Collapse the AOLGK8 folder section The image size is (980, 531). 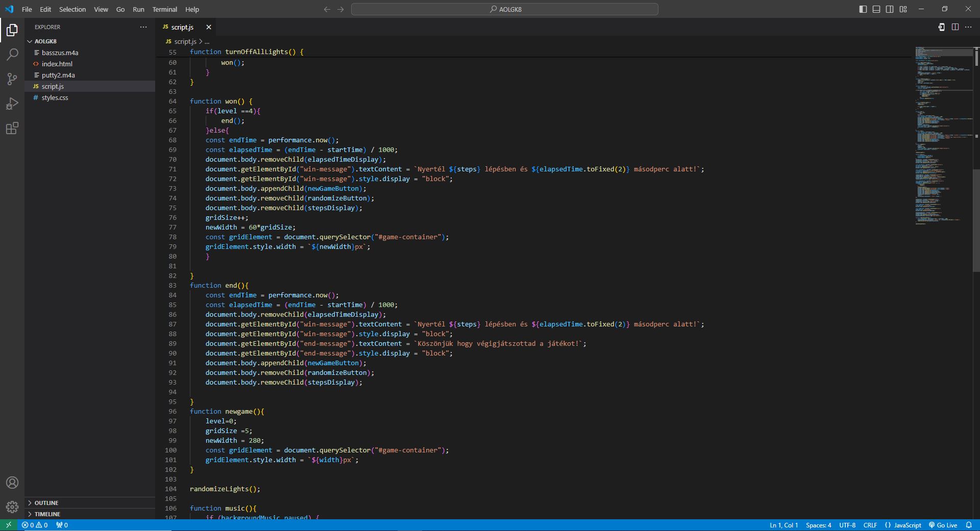pyautogui.click(x=90, y=41)
